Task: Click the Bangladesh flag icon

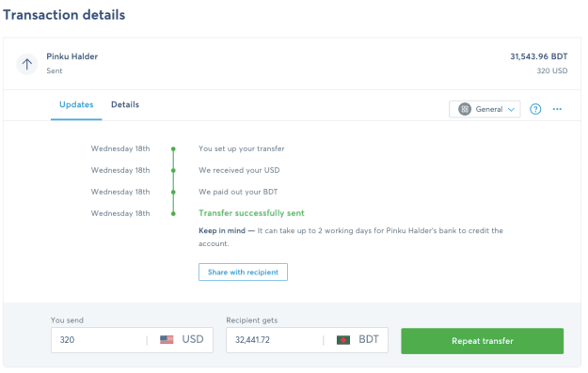Action: [x=343, y=340]
